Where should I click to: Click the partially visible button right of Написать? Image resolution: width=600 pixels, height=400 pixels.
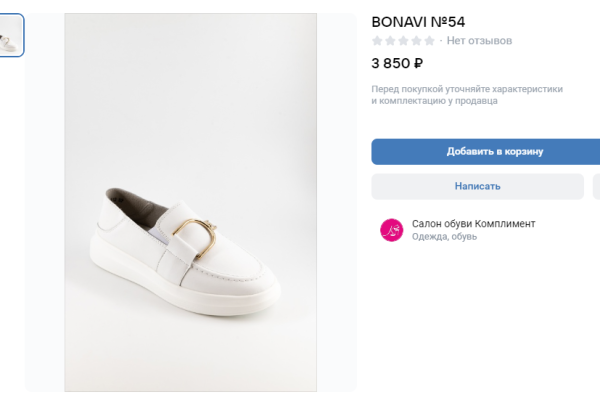[x=596, y=186]
